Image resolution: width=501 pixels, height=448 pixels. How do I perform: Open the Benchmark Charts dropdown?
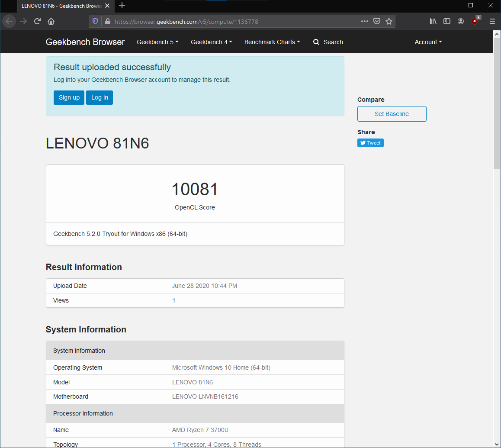point(272,42)
